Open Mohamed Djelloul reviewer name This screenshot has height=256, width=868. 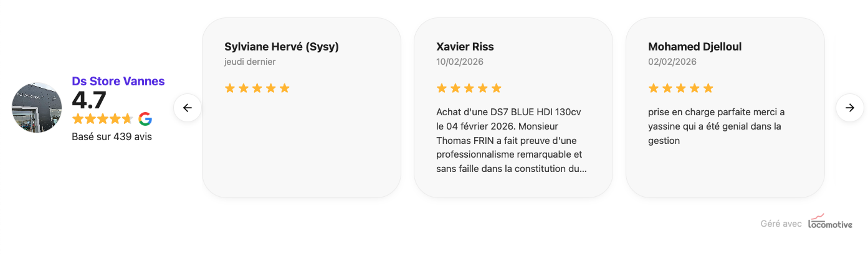coord(695,47)
